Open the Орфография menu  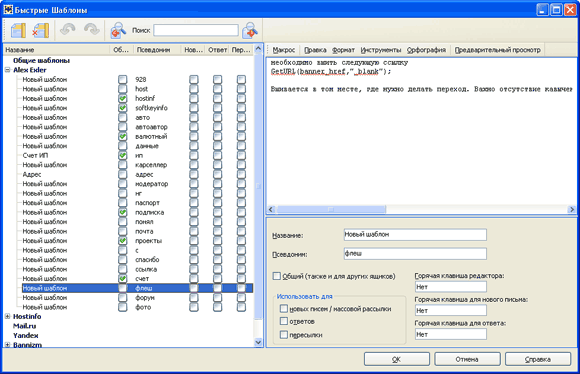426,50
